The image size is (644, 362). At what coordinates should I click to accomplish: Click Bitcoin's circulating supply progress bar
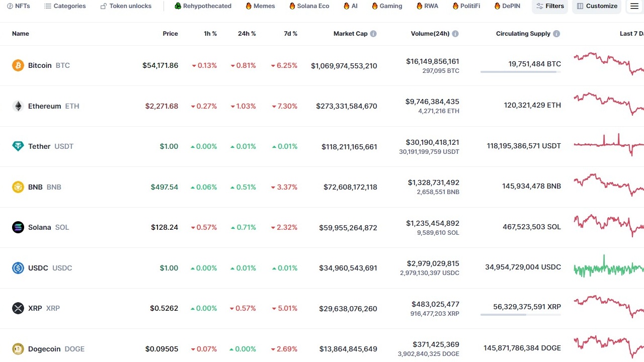[521, 72]
